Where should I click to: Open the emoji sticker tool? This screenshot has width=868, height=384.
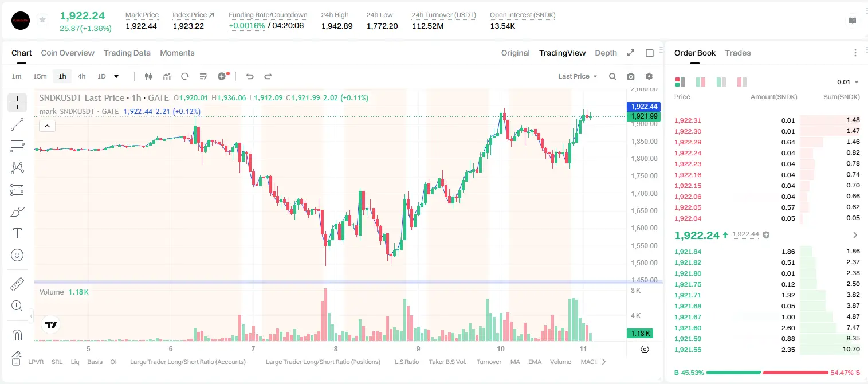coord(17,255)
